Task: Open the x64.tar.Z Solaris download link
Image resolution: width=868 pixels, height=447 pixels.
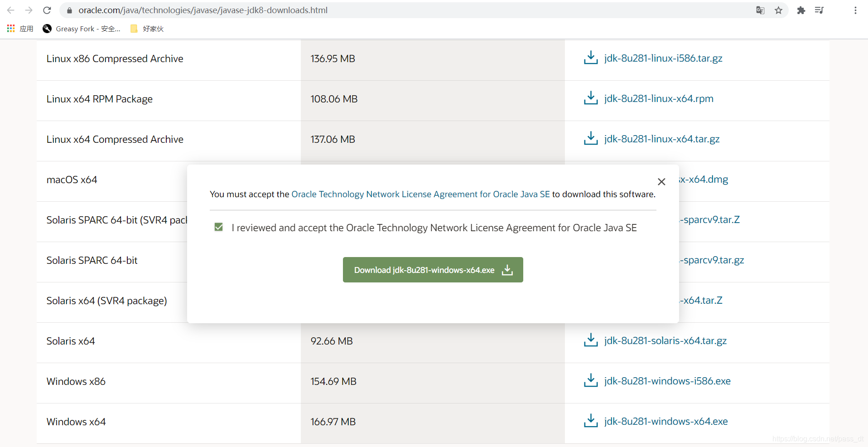Action: pos(701,300)
